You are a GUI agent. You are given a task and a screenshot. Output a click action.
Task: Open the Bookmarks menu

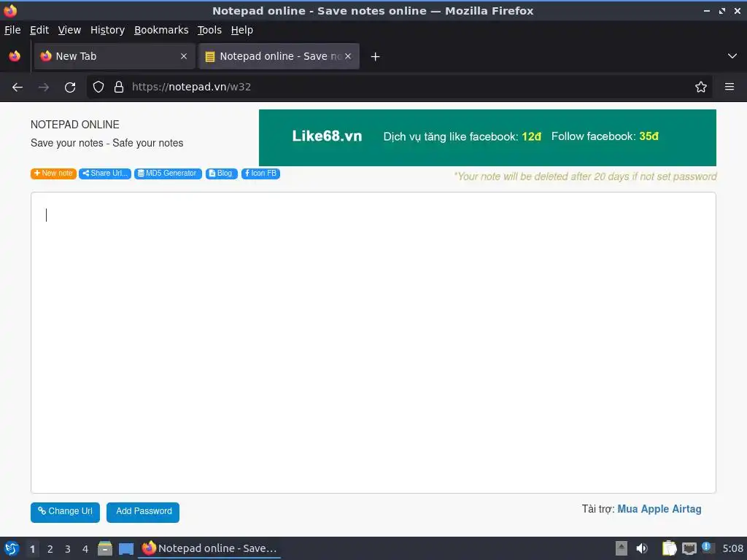(x=161, y=30)
